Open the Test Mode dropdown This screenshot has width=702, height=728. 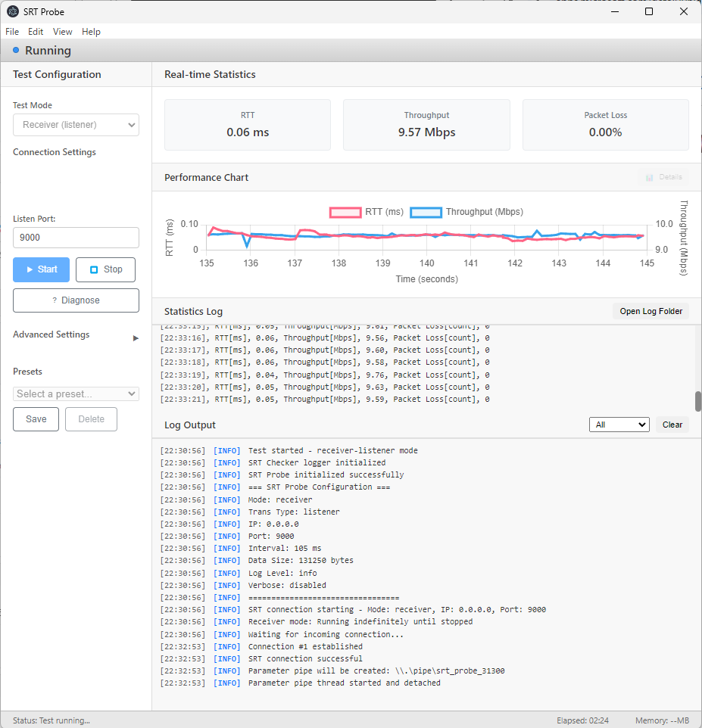[76, 125]
